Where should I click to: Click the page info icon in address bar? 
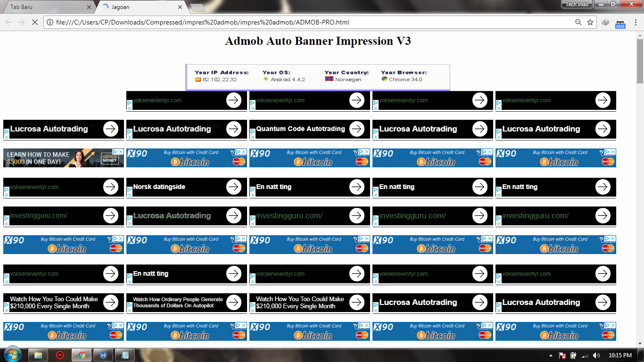click(x=50, y=22)
